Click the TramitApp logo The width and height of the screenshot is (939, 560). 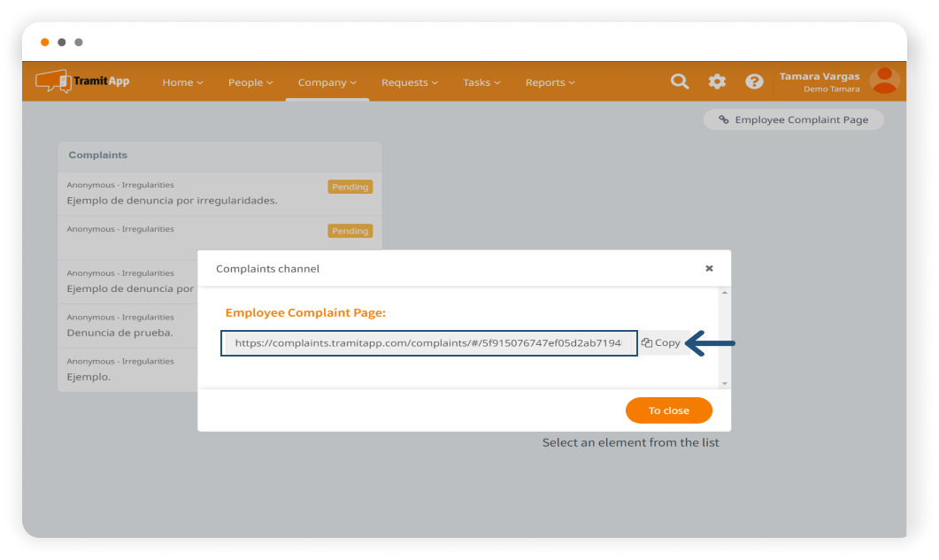pos(82,81)
